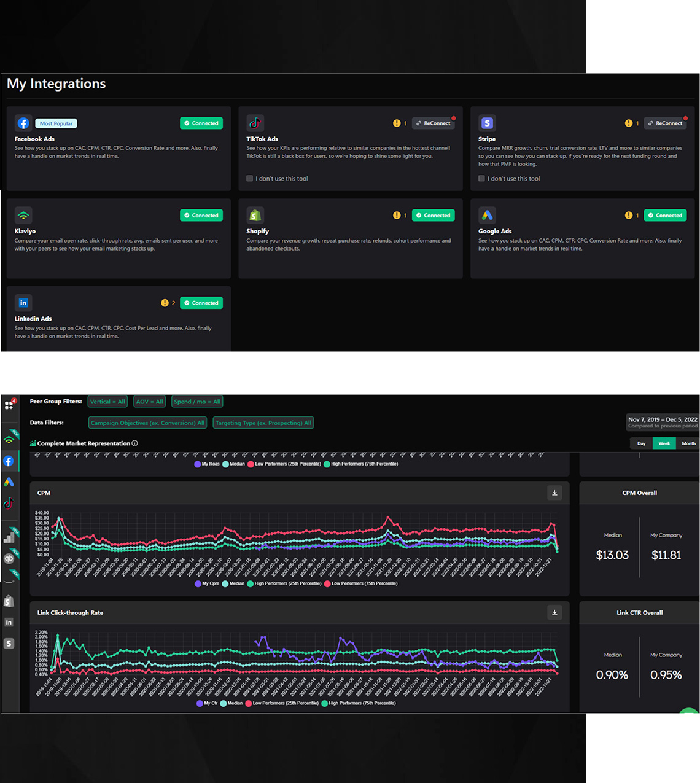700x783 pixels.
Task: Open the Stripe icon in the sidebar
Action: (9, 644)
